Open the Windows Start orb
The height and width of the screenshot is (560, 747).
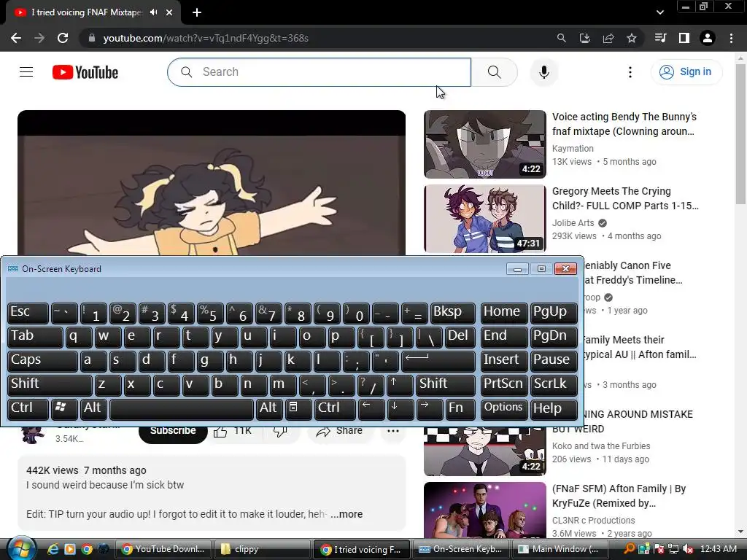21,549
